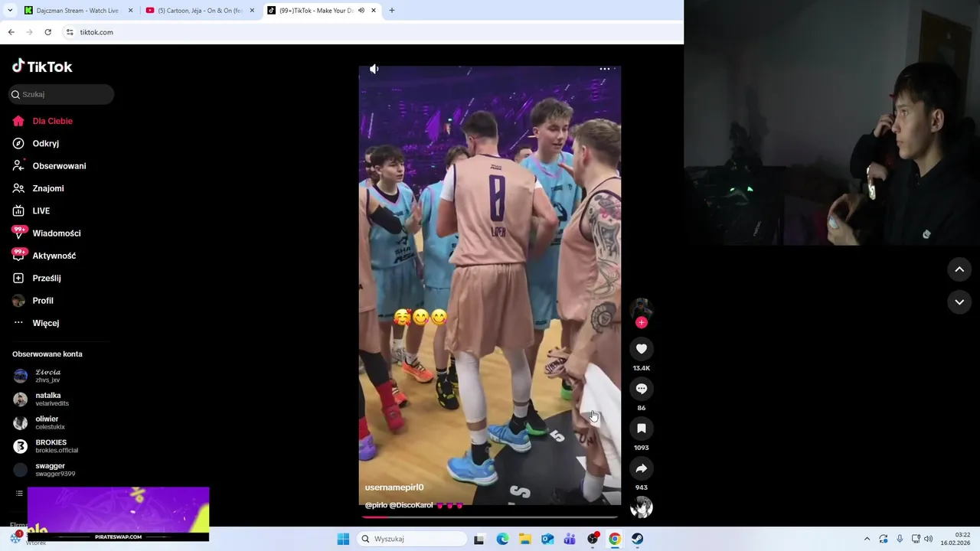This screenshot has height=551, width=980.
Task: Open Prześlij upload page
Action: click(x=37, y=278)
